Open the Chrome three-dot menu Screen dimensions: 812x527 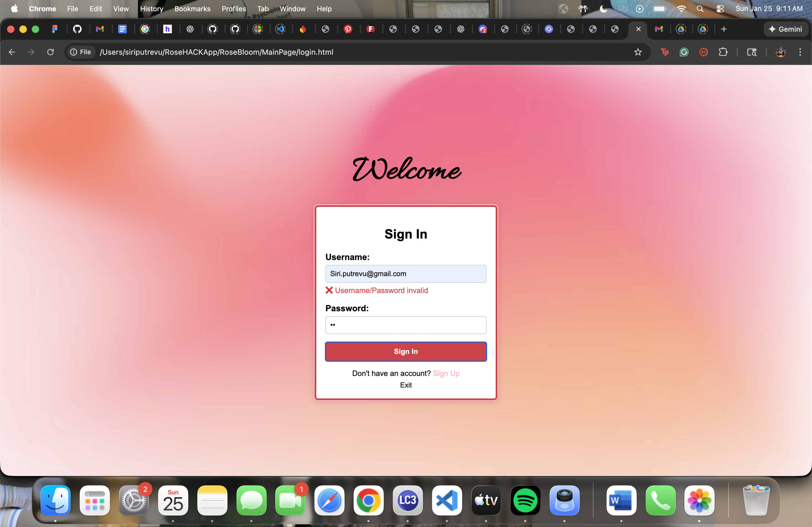800,52
